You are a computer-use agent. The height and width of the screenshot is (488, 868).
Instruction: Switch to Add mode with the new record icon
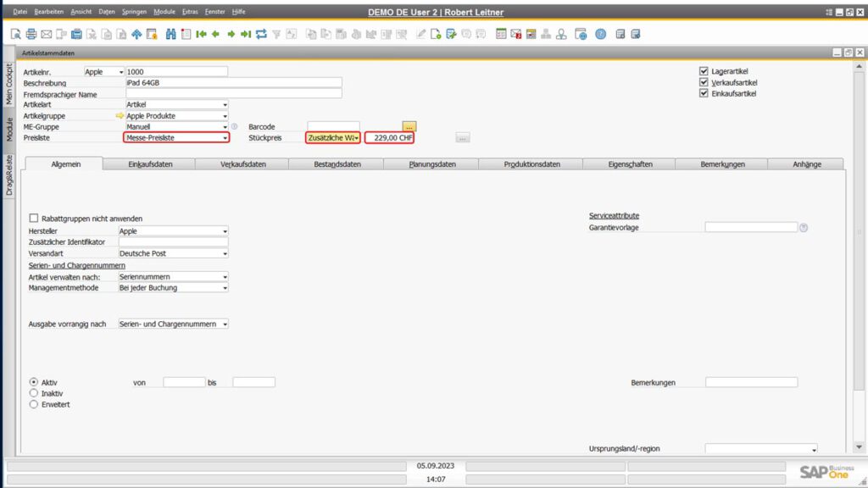coord(186,34)
